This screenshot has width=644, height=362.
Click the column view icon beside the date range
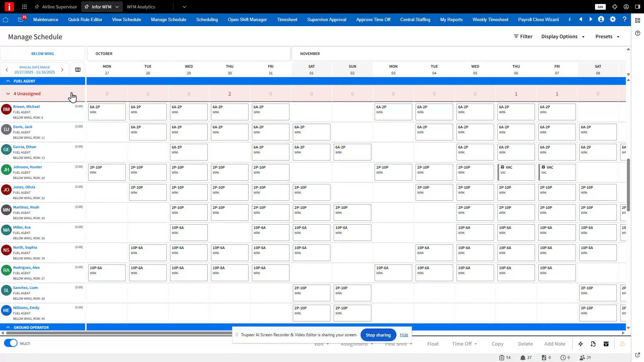77,69
